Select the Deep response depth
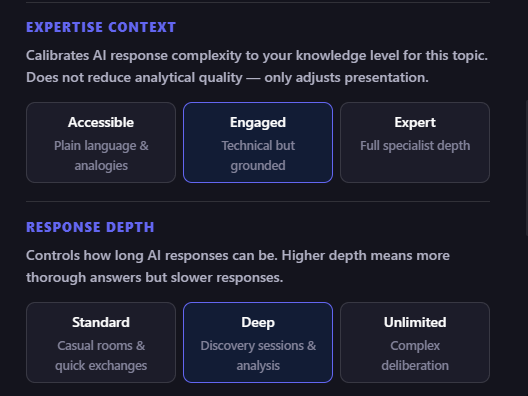This screenshot has height=396, width=528. pyautogui.click(x=258, y=342)
